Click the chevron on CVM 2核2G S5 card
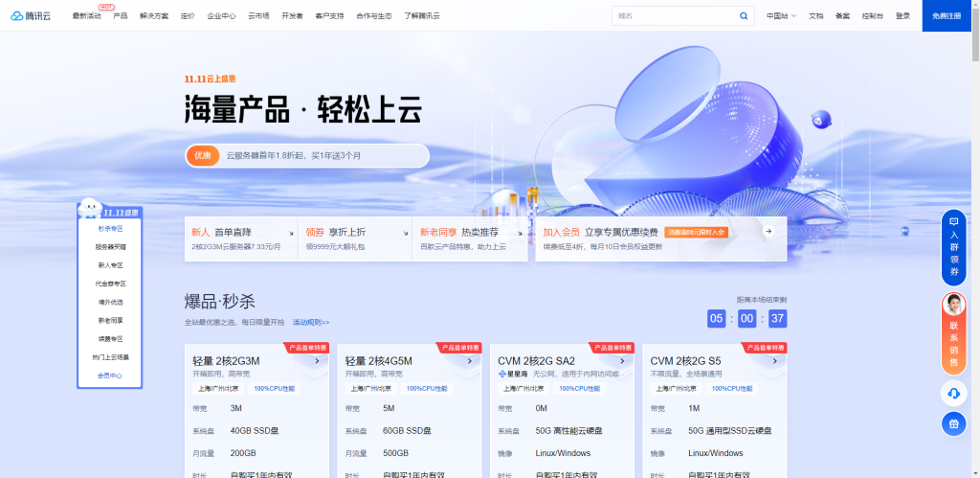980x478 pixels. click(774, 360)
